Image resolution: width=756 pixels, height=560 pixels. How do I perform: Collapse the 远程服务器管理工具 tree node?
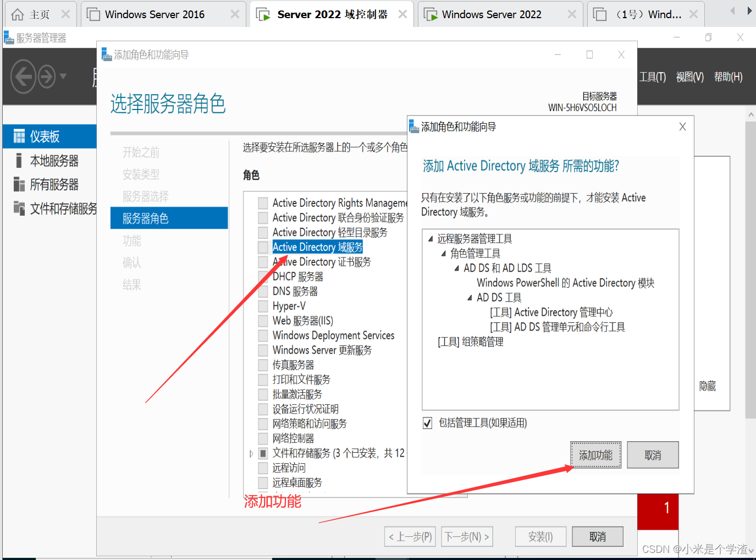pyautogui.click(x=431, y=238)
